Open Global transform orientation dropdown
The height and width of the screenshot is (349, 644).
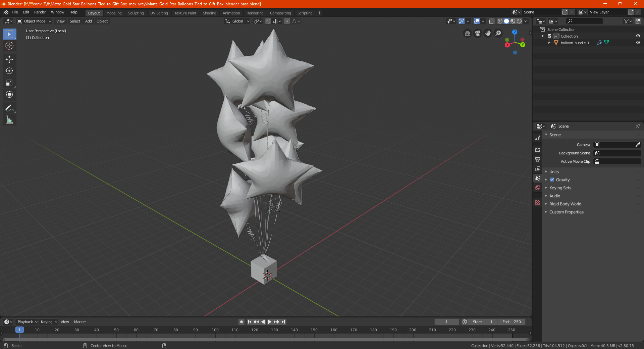(237, 21)
